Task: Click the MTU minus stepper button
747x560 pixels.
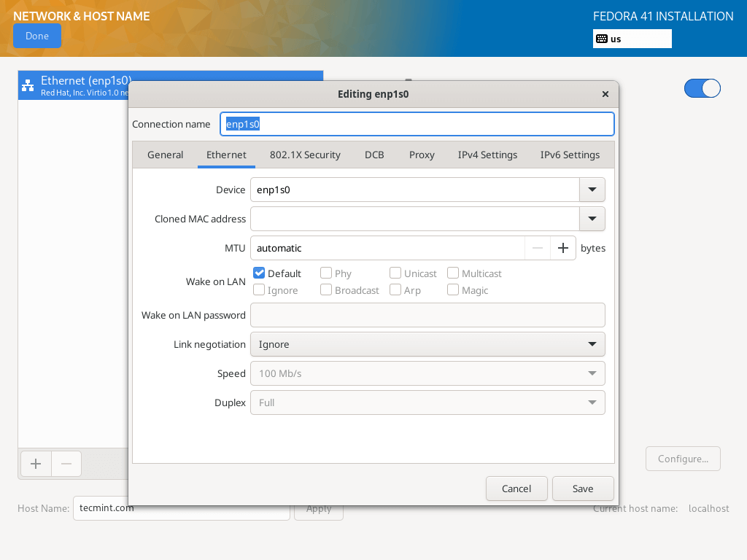Action: click(538, 248)
